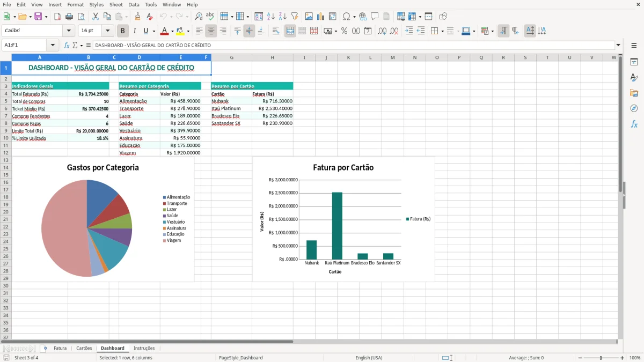Insert Image from toolbar icon
The image size is (644, 362).
tap(309, 17)
